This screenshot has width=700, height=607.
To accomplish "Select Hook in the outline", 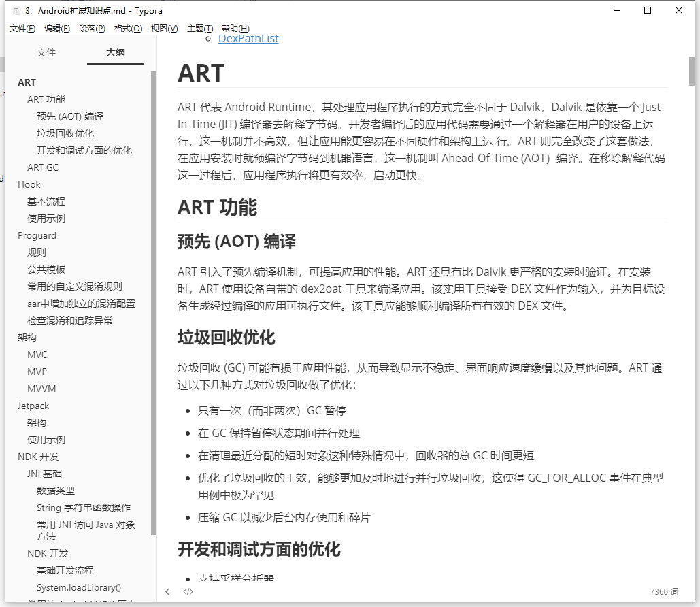I will pyautogui.click(x=29, y=184).
